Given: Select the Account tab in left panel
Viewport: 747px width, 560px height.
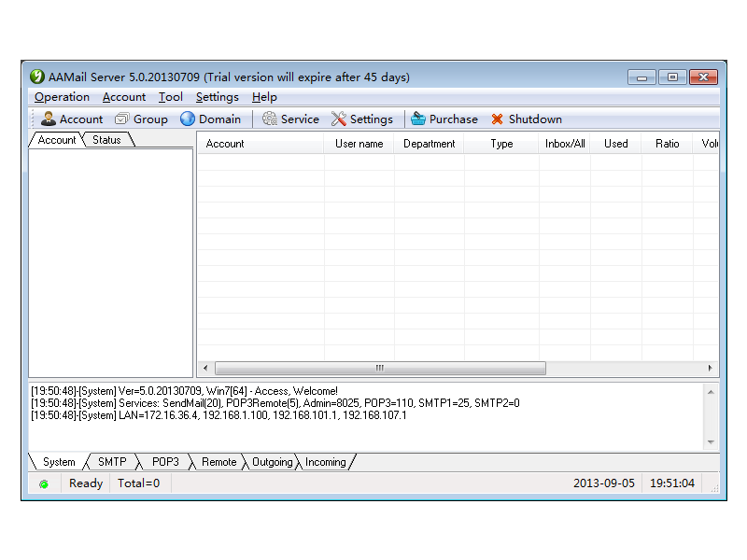Looking at the screenshot, I should [56, 140].
